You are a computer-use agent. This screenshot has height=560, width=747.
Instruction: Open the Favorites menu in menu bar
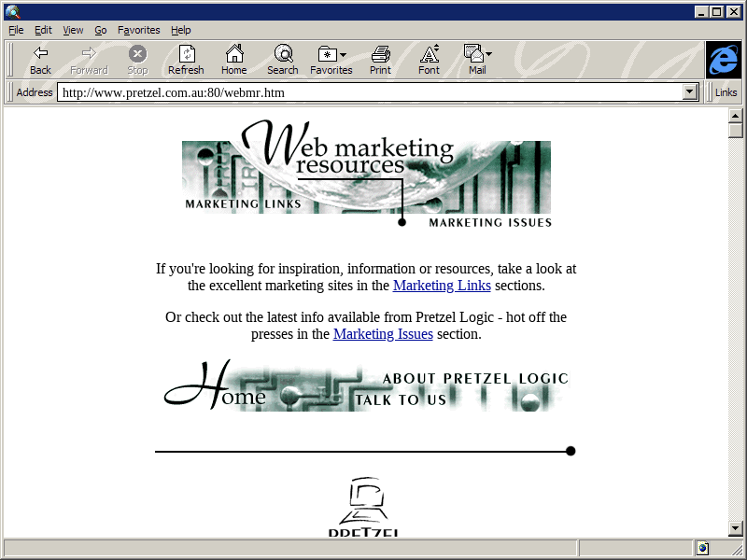tap(138, 30)
